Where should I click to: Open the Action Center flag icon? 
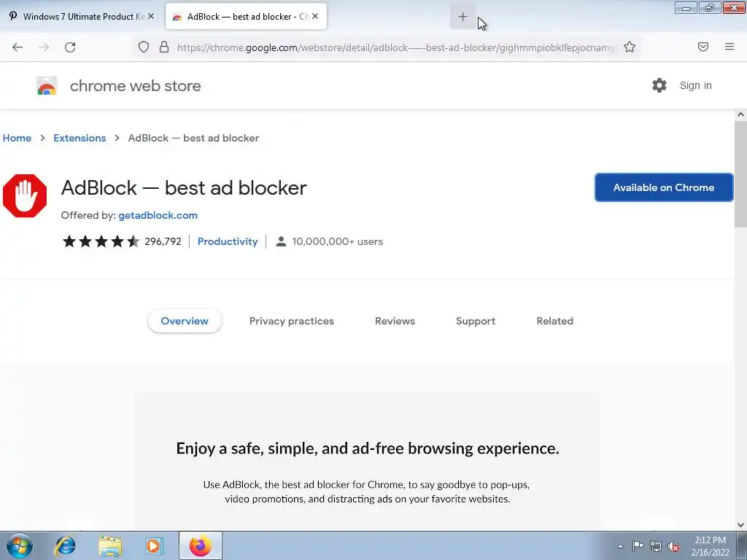coord(638,545)
